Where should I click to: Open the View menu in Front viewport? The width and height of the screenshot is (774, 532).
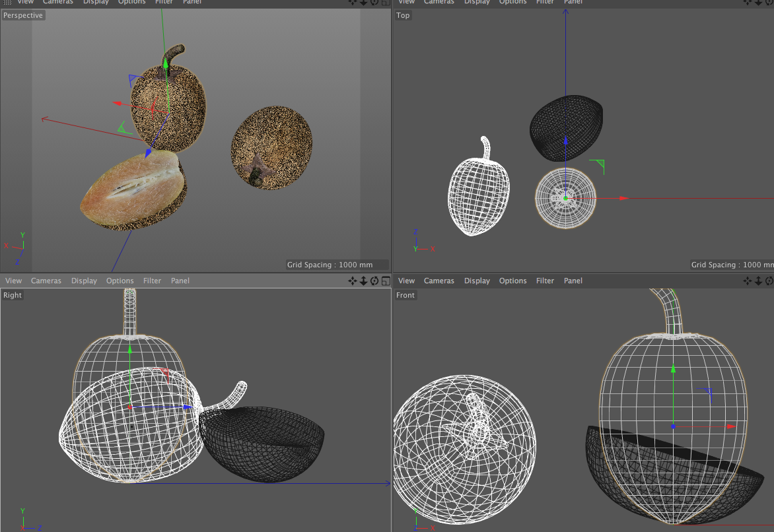pyautogui.click(x=407, y=281)
